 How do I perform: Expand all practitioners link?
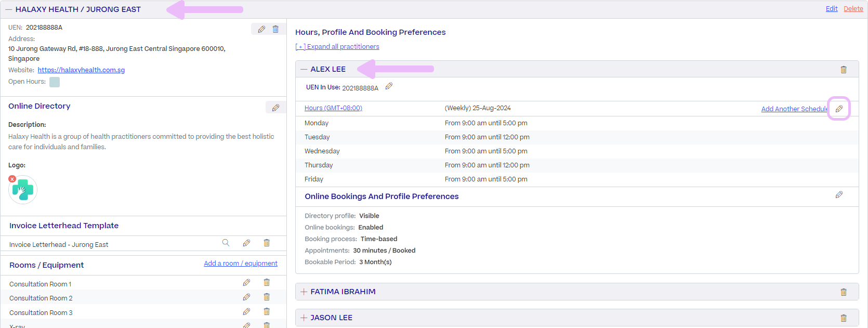337,47
